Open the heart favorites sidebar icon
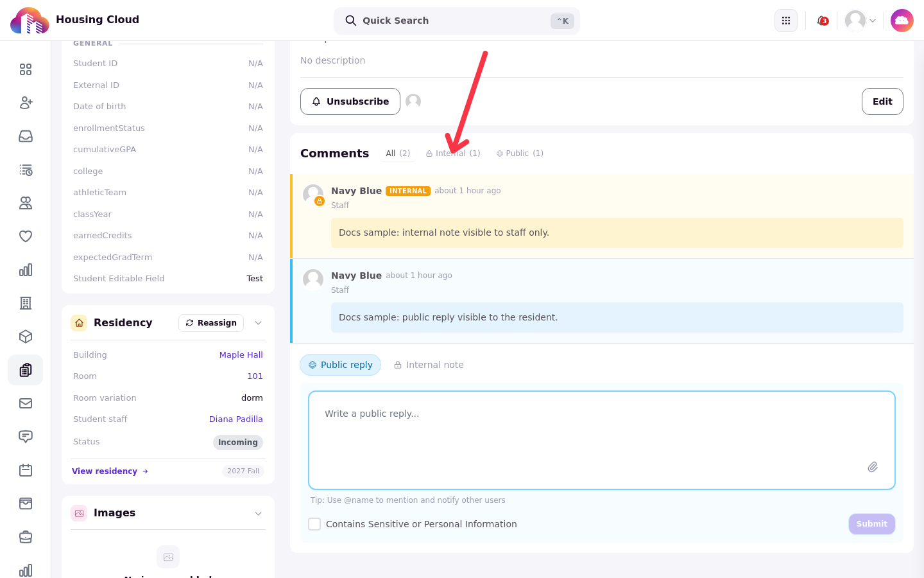Screen dimensions: 924x578 26,236
